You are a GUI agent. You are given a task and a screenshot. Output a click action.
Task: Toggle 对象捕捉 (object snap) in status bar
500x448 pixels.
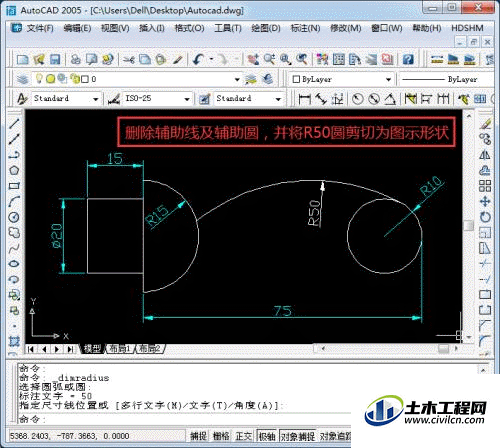(298, 436)
